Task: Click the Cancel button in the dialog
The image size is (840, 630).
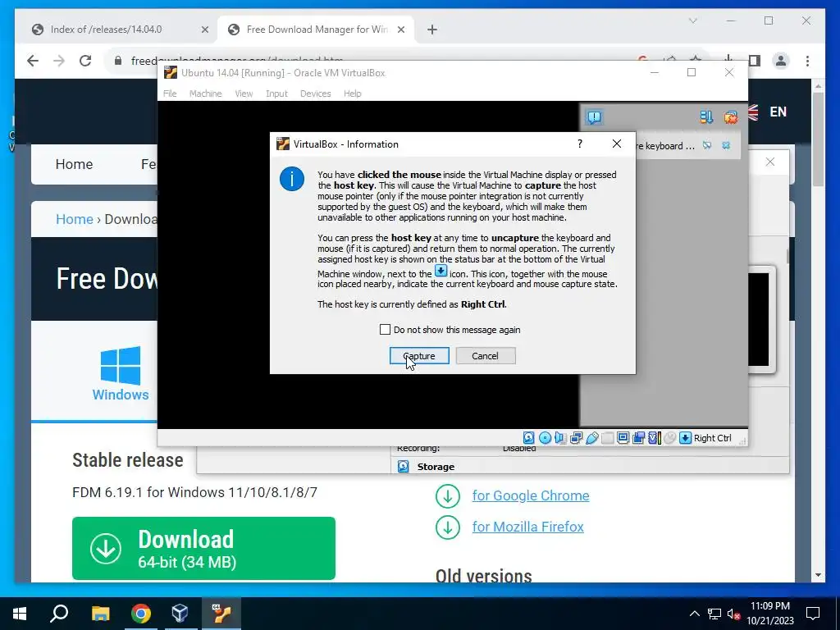Action: 486,356
